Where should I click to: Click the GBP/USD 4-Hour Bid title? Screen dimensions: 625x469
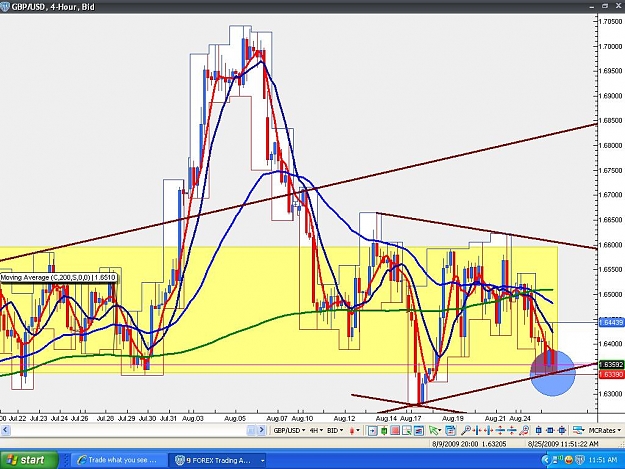pyautogui.click(x=53, y=7)
